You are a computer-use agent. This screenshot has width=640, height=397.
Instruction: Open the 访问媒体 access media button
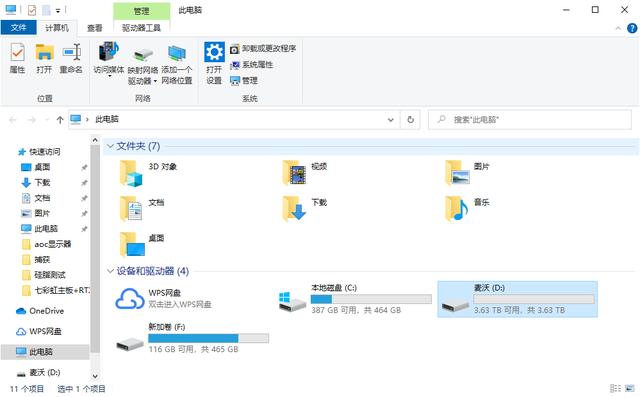(x=109, y=59)
